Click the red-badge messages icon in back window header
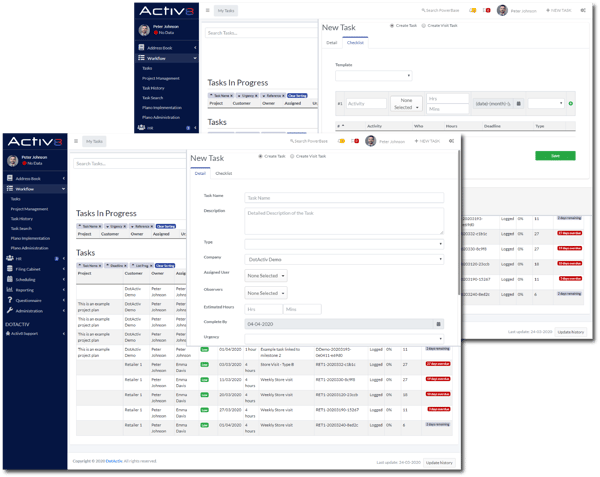This screenshot has height=477, width=600. (x=487, y=10)
